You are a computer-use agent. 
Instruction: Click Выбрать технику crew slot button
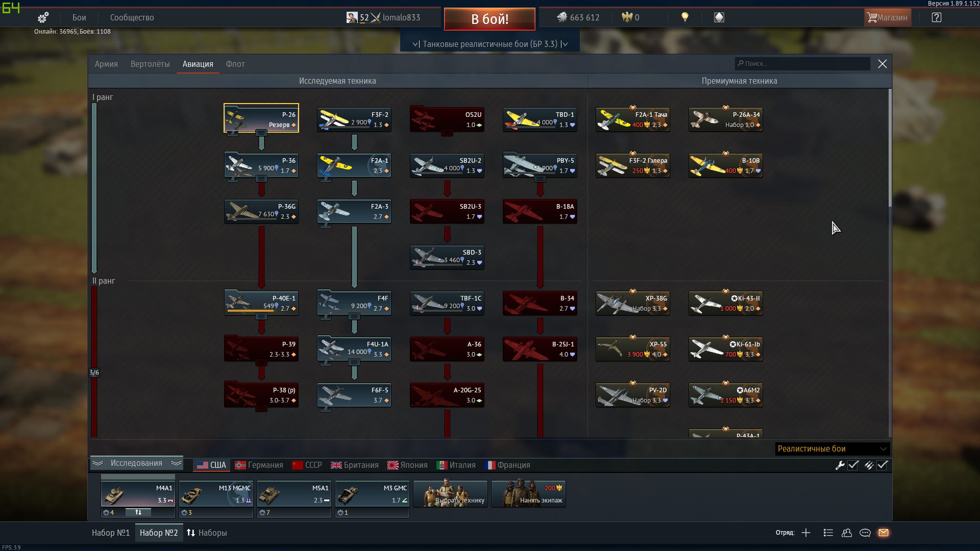point(451,494)
